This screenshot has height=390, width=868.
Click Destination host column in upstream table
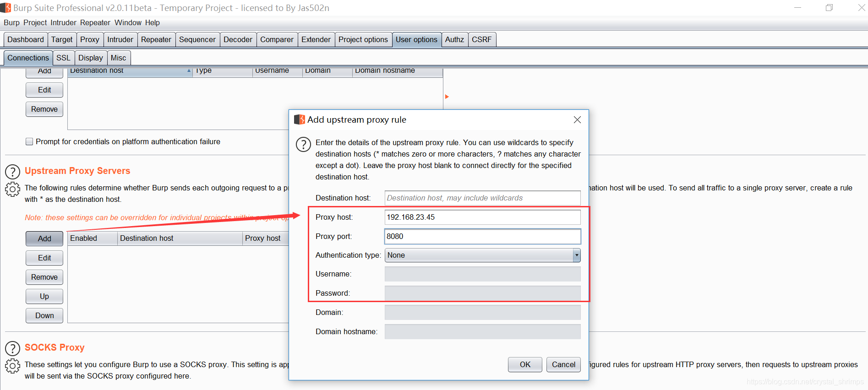[x=180, y=238]
